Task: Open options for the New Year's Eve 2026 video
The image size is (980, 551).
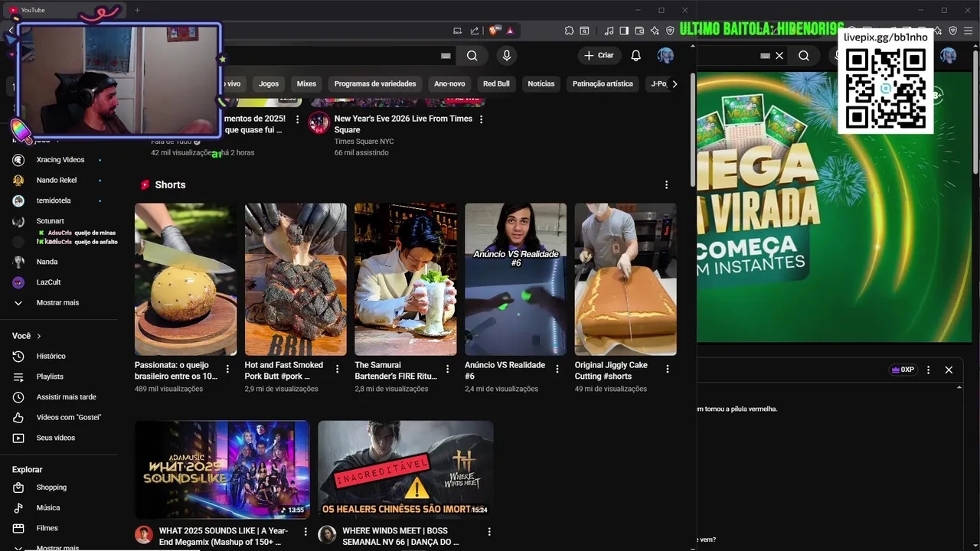Action: 481,119
